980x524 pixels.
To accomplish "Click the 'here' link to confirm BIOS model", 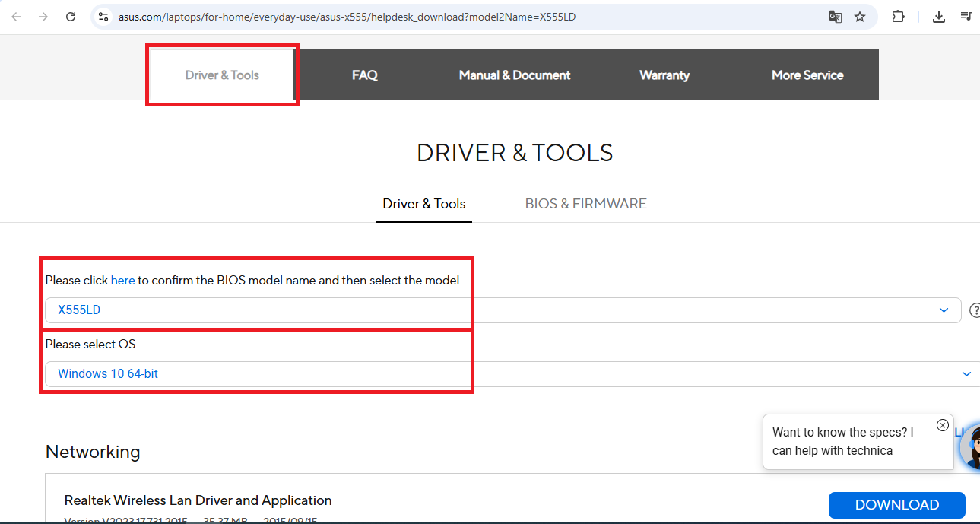I will 122,281.
